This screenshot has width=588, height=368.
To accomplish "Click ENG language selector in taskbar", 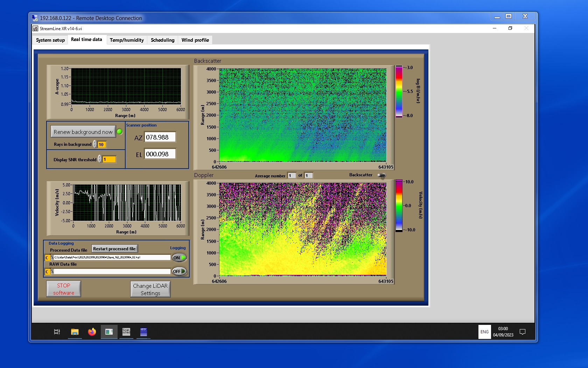I will tap(484, 332).
